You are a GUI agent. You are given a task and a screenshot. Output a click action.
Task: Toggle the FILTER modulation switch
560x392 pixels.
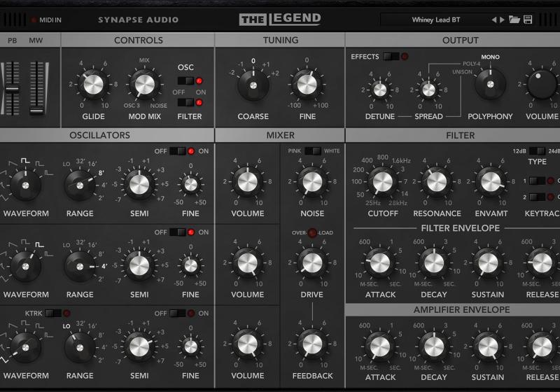coord(185,102)
